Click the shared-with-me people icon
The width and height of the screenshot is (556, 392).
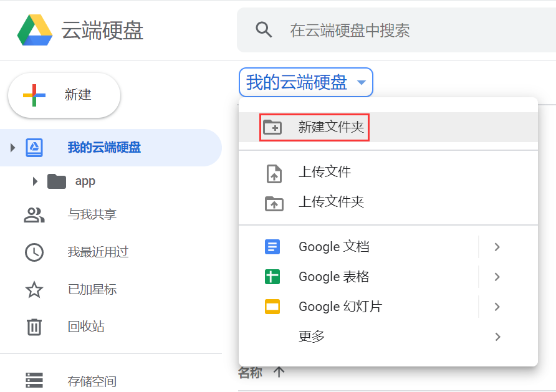tap(34, 214)
